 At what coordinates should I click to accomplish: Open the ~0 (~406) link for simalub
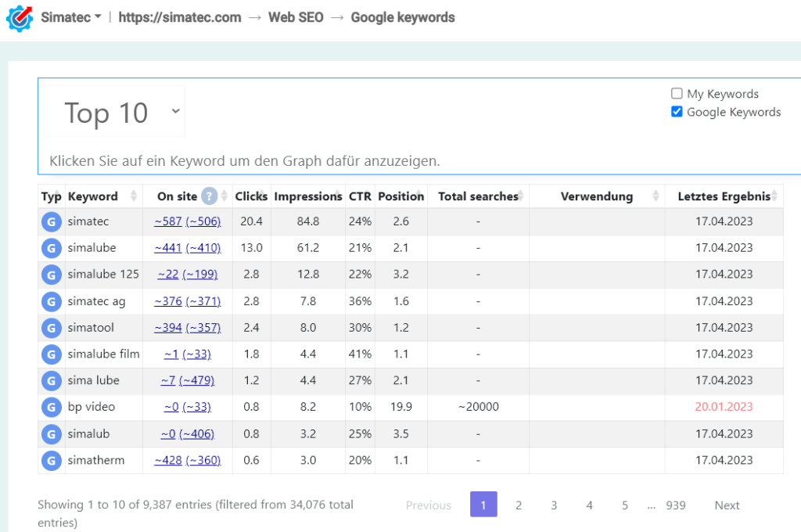click(x=188, y=434)
